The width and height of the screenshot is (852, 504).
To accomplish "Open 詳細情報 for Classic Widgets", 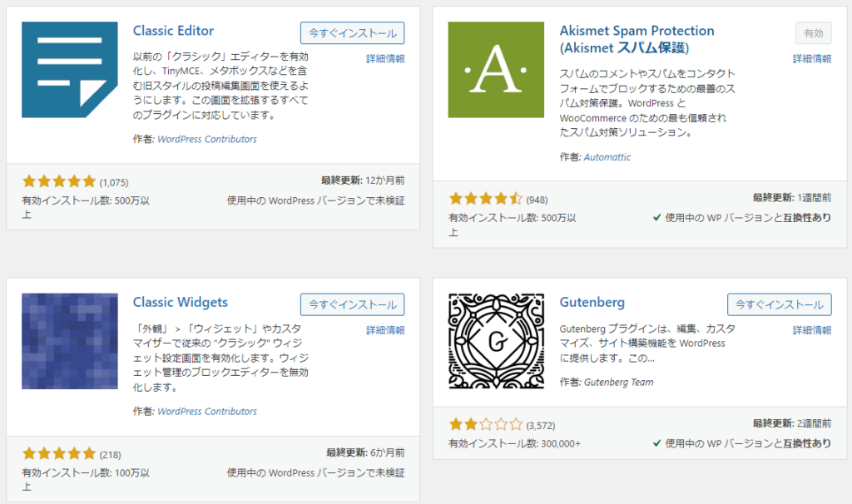I will tap(385, 330).
